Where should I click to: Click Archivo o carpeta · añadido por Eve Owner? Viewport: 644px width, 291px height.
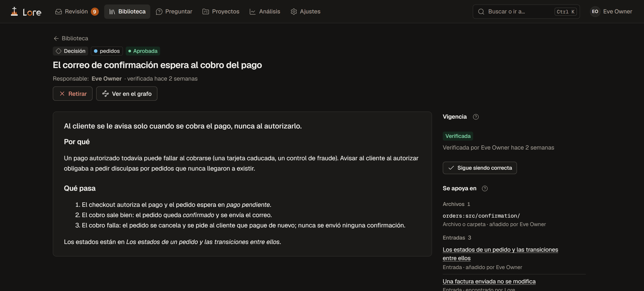click(x=494, y=224)
